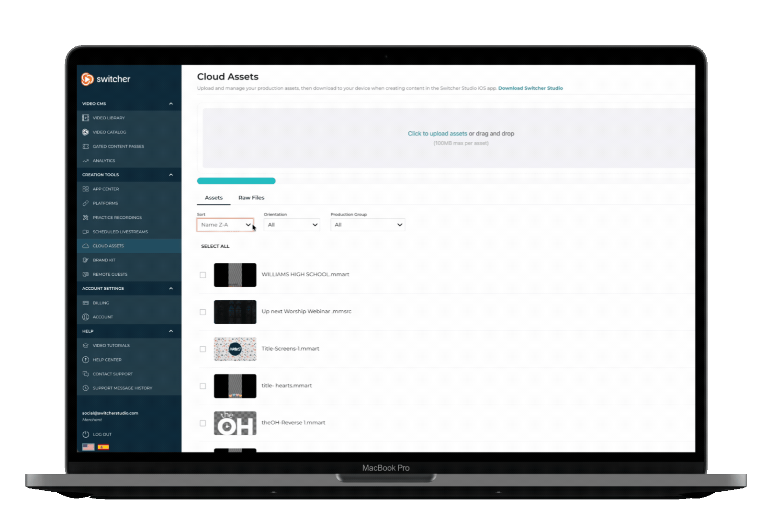Open theOH-Reverse 1 asset thumbnail
The width and height of the screenshot is (766, 532).
click(235, 423)
